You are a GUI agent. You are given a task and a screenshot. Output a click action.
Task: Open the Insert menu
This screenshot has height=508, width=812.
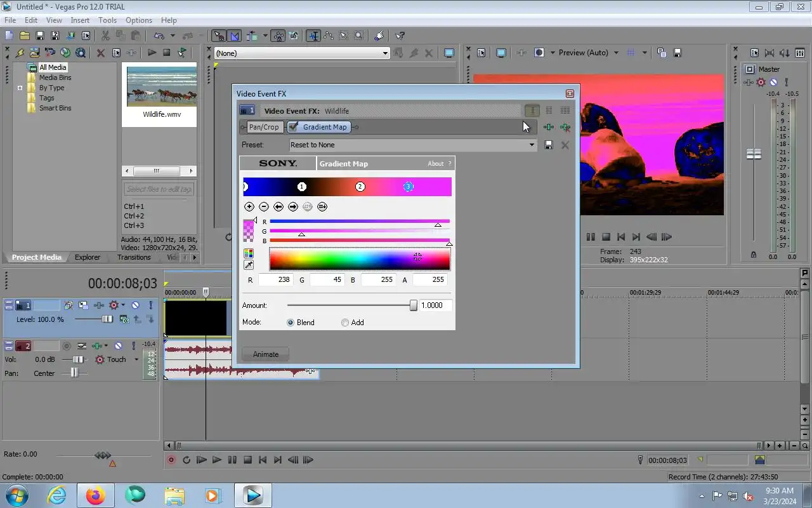pyautogui.click(x=80, y=20)
